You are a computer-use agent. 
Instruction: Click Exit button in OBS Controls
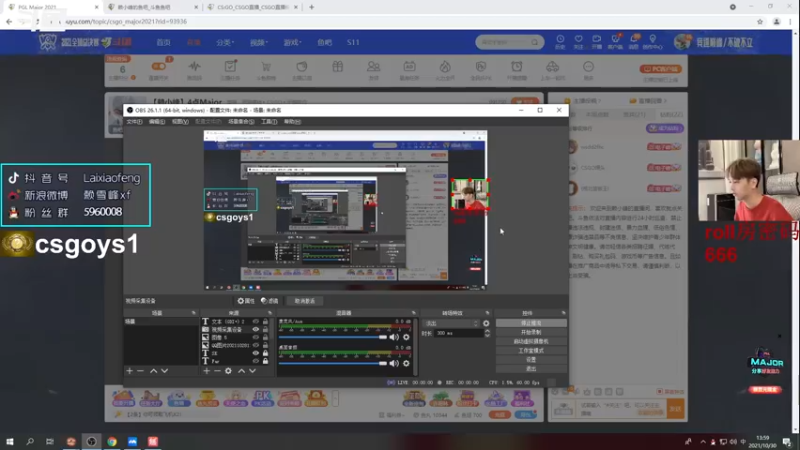[531, 368]
